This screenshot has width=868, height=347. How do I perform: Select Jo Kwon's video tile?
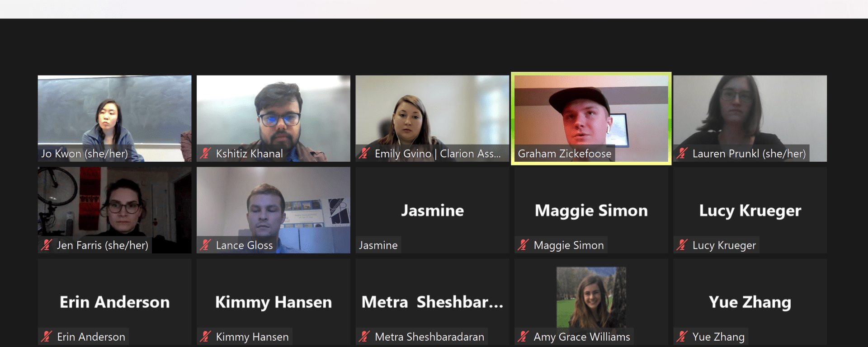point(115,118)
